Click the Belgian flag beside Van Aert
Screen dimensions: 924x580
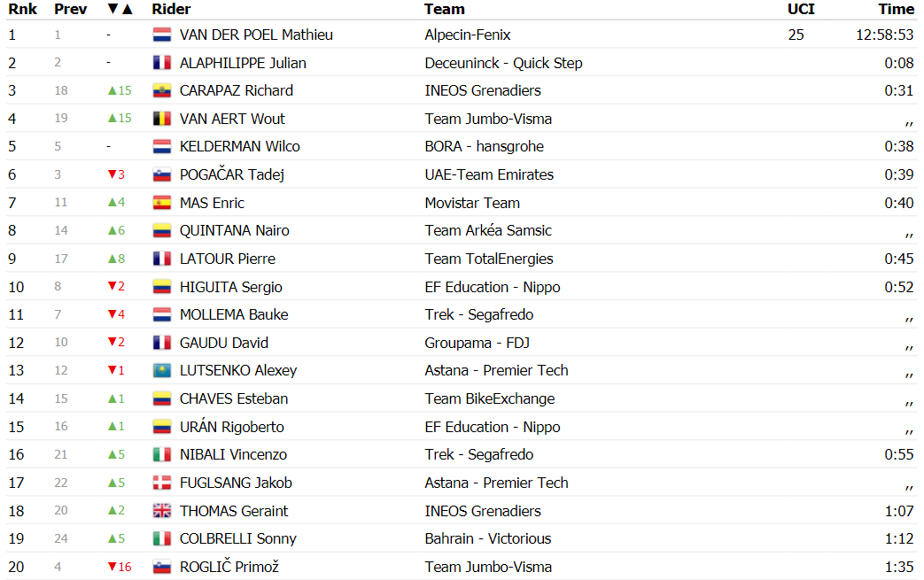click(x=162, y=119)
